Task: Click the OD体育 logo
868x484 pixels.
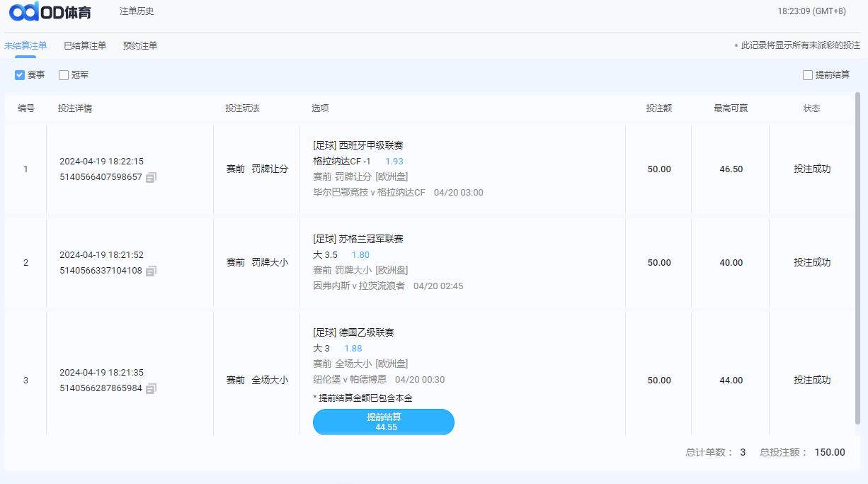Action: pos(50,11)
